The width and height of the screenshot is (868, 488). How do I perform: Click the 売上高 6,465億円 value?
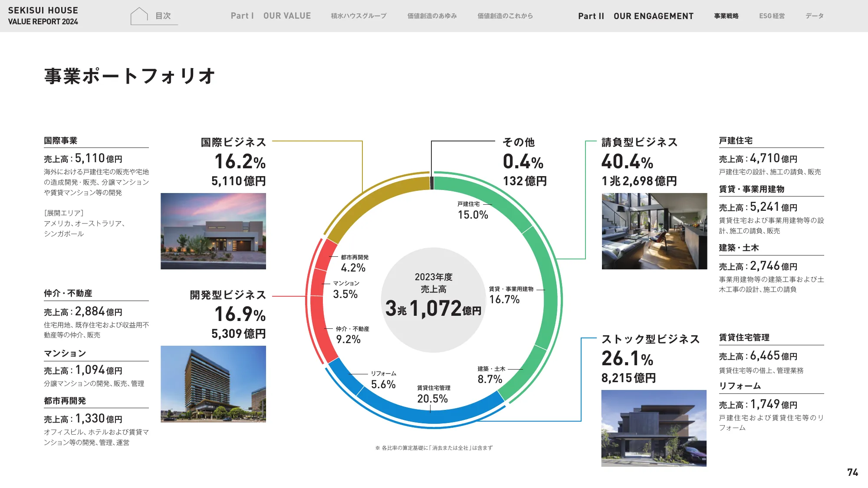[758, 356]
